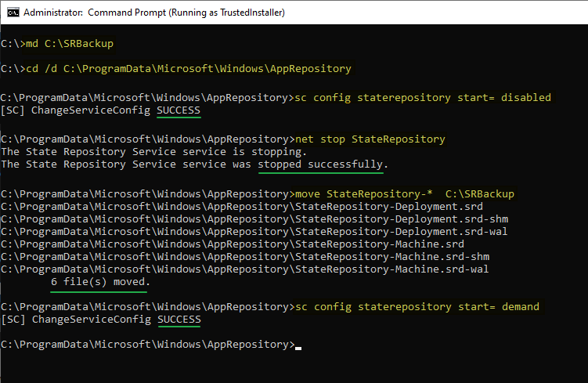588x383 pixels.
Task: Click the net stop StateRepository command
Action: (367, 139)
